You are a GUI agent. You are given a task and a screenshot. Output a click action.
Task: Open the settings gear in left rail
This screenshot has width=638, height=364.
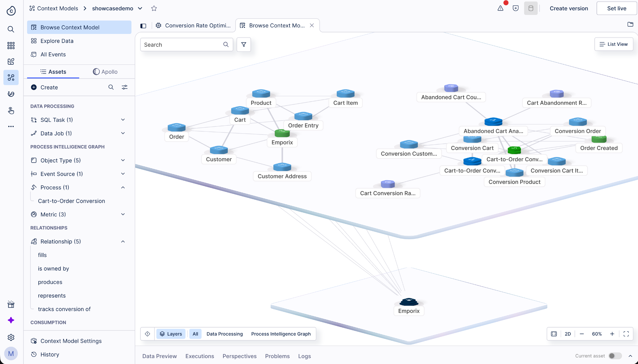(x=11, y=337)
